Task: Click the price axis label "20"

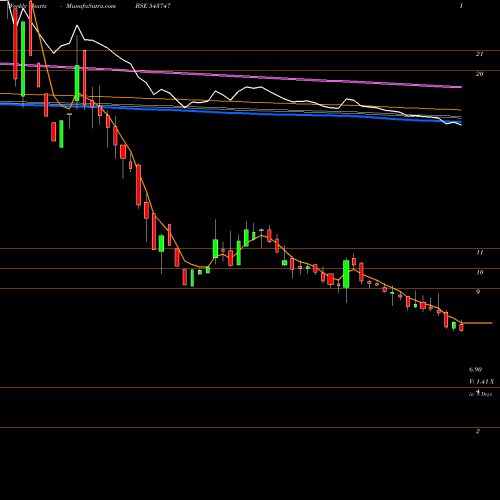Action: (x=479, y=74)
